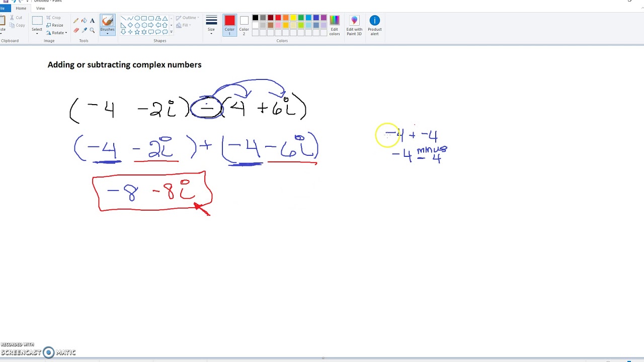Pick the Diamond shape
The height and width of the screenshot is (362, 644).
click(x=130, y=25)
